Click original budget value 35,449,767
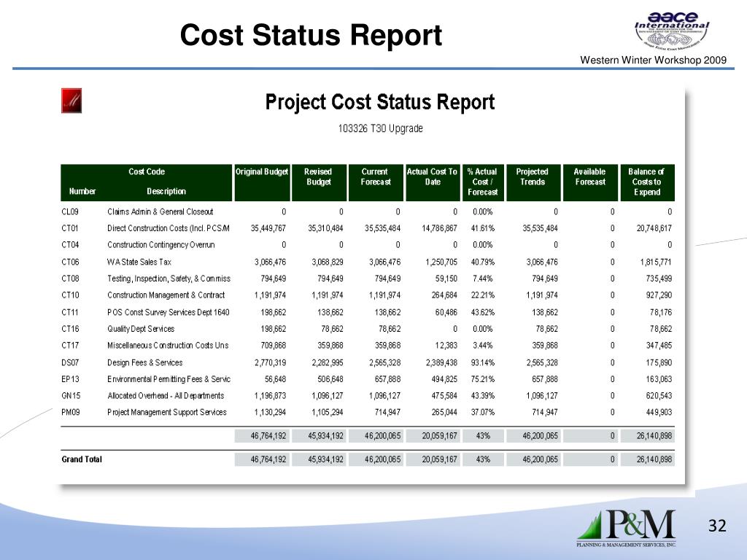Viewport: 747px width, 560px height. coord(268,228)
